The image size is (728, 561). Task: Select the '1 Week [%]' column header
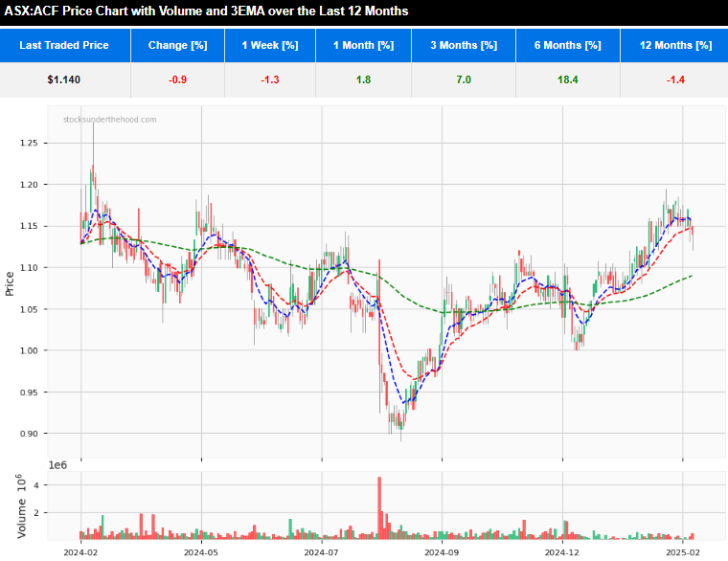(x=270, y=45)
